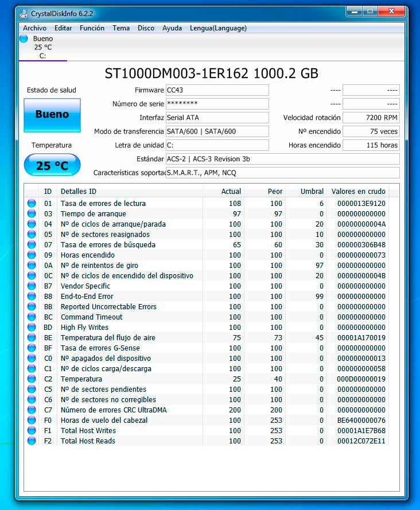The width and height of the screenshot is (420, 510).
Task: Click the power-on hours field 115 horas
Action: click(371, 145)
